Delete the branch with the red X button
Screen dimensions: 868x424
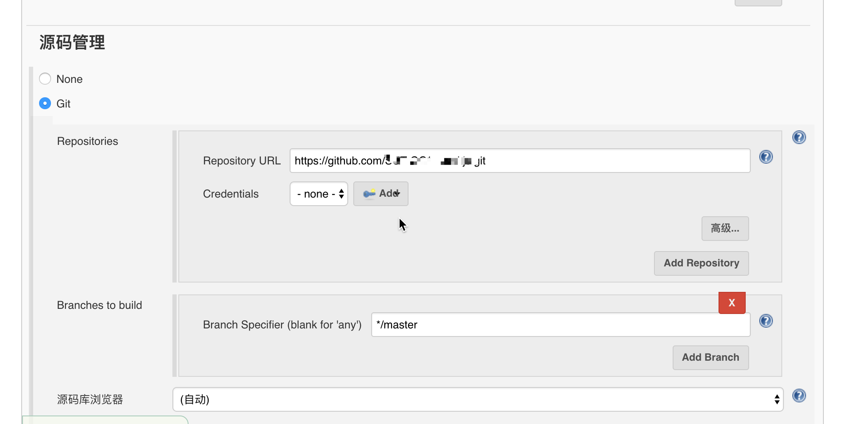[732, 303]
